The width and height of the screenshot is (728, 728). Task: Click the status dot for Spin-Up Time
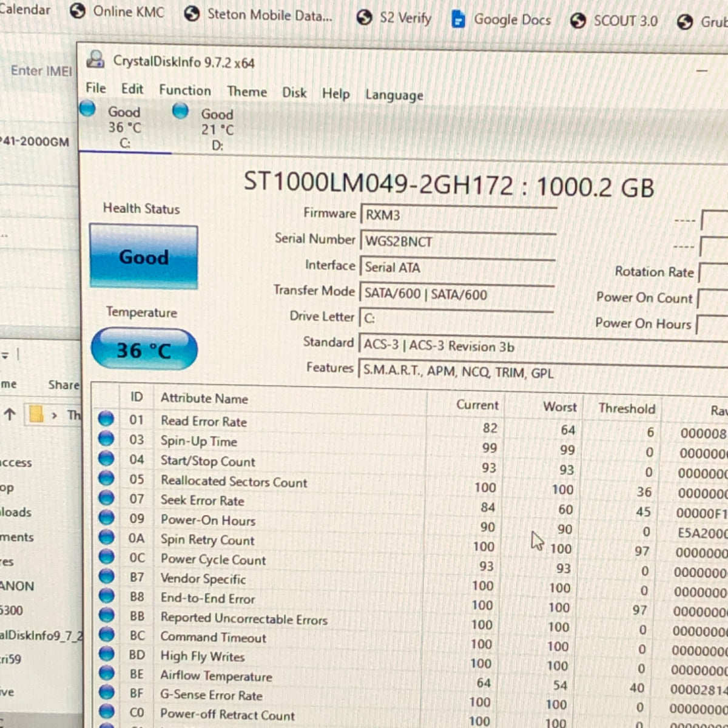(106, 438)
